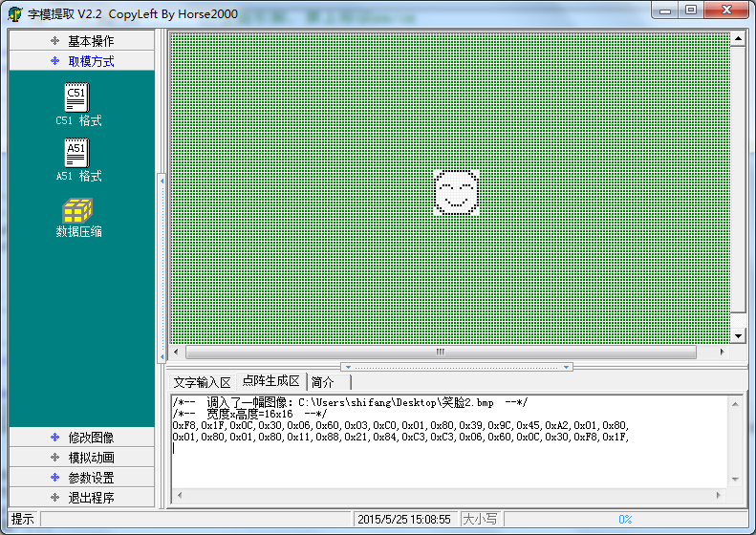
Task: Click the 宽度x高度=16x16 comment line
Action: (249, 414)
